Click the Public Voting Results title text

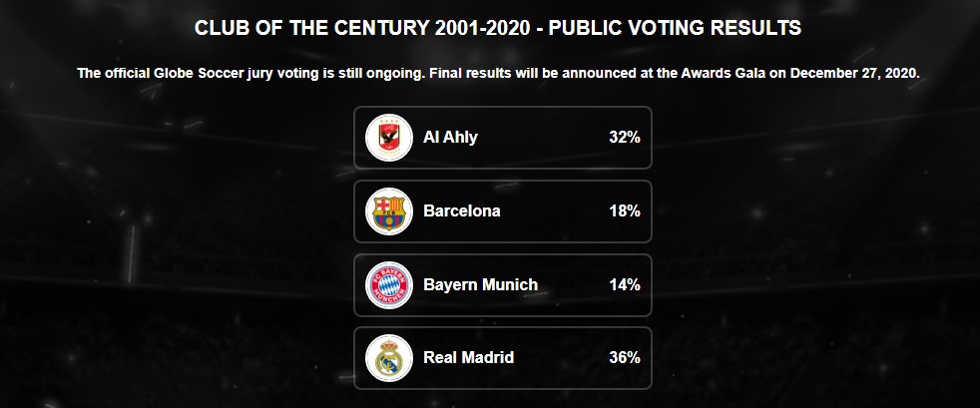click(x=675, y=28)
